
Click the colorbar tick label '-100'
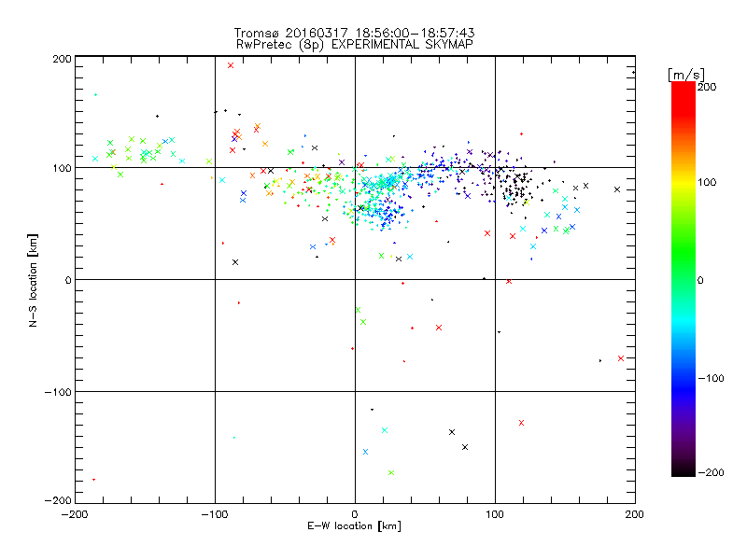point(711,378)
